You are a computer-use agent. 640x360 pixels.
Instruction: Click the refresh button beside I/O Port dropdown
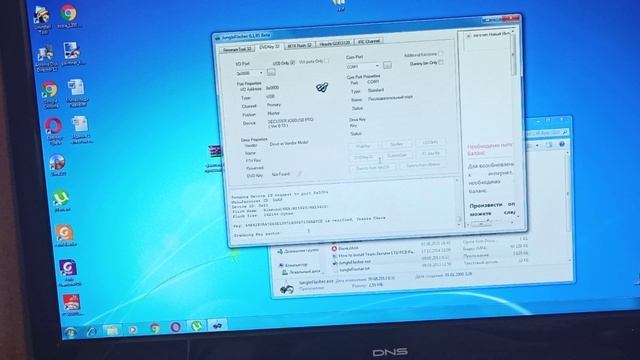point(271,72)
